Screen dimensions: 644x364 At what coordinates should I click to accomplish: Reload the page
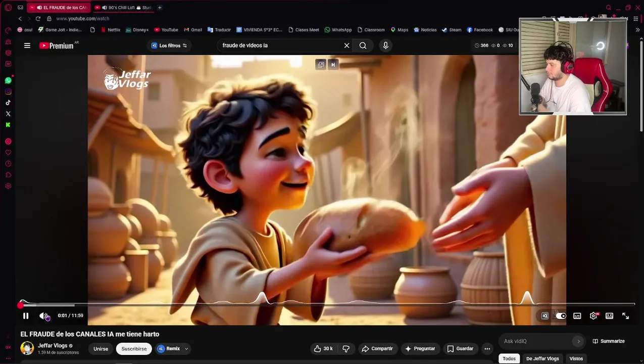point(38,19)
